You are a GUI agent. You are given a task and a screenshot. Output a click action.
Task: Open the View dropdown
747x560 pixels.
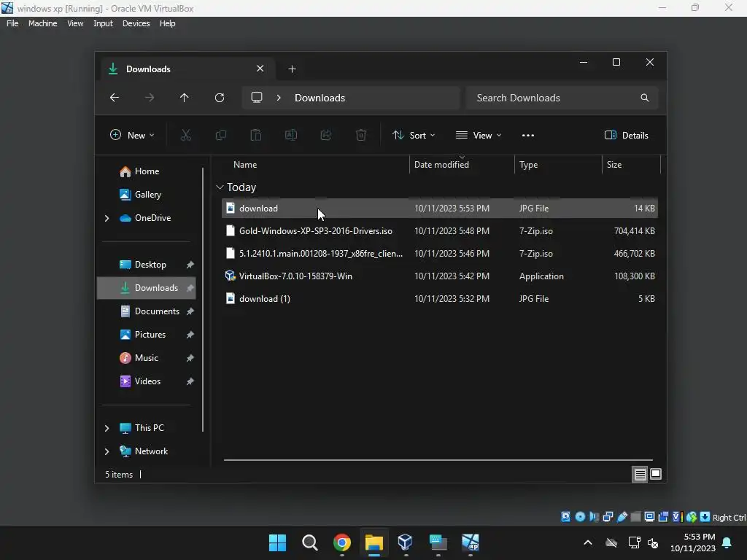(479, 135)
